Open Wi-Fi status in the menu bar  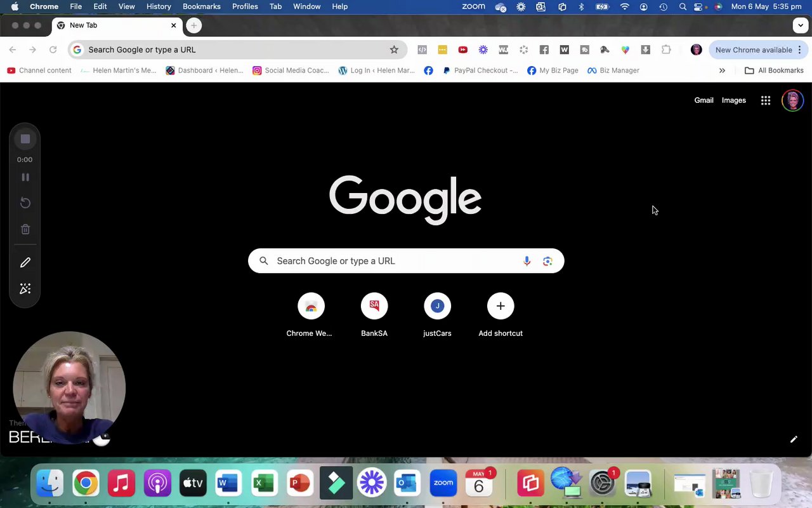(x=625, y=6)
